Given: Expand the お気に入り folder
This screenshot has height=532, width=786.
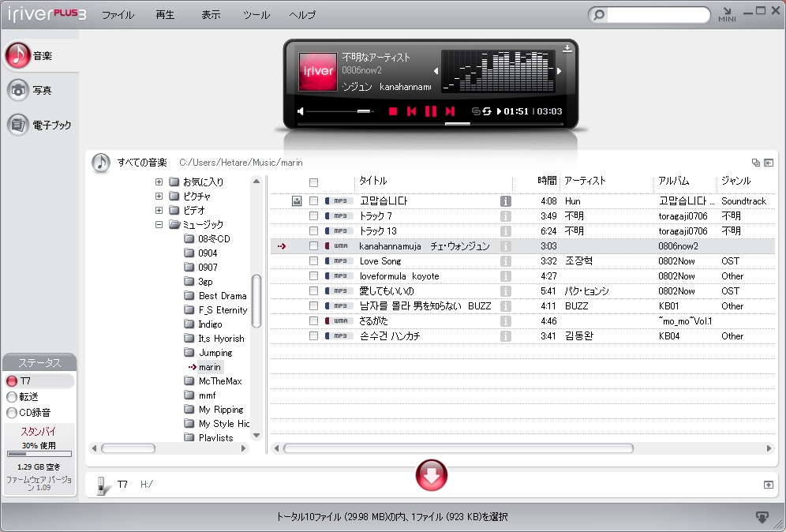Looking at the screenshot, I should (x=159, y=182).
